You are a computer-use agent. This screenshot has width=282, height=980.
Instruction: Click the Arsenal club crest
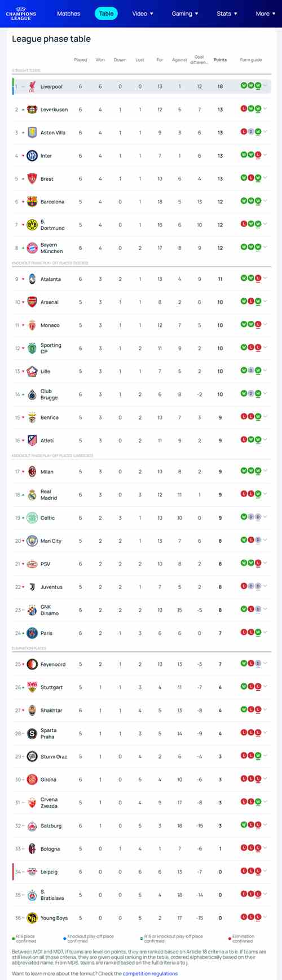(32, 302)
